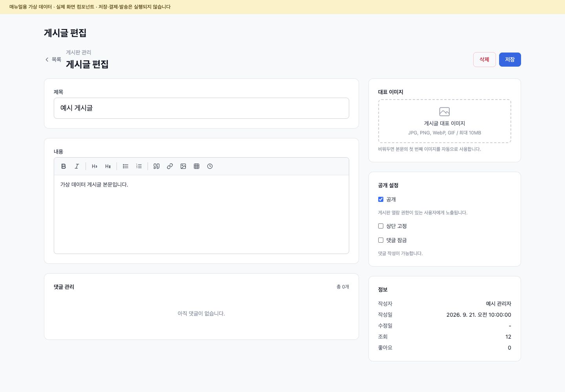Enable the 댓글 잠금 checkbox
Screen dimensions: 565x392
pyautogui.click(x=381, y=240)
